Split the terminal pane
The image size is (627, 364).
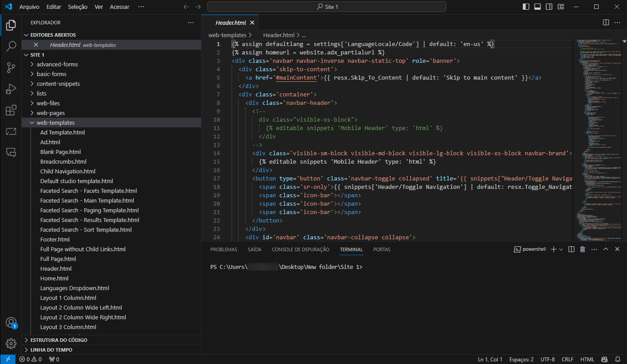pyautogui.click(x=571, y=249)
